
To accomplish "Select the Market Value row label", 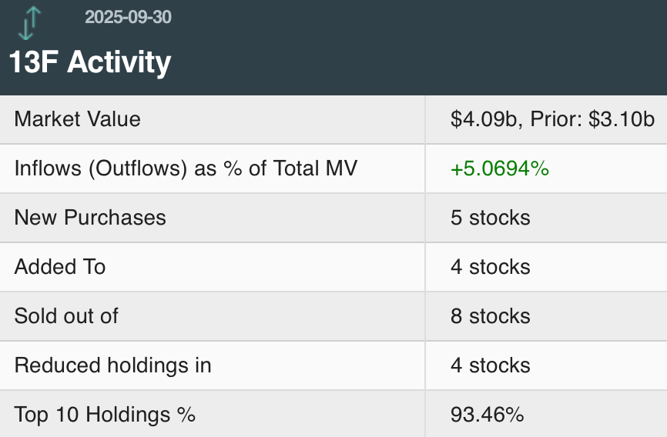I will tap(77, 119).
